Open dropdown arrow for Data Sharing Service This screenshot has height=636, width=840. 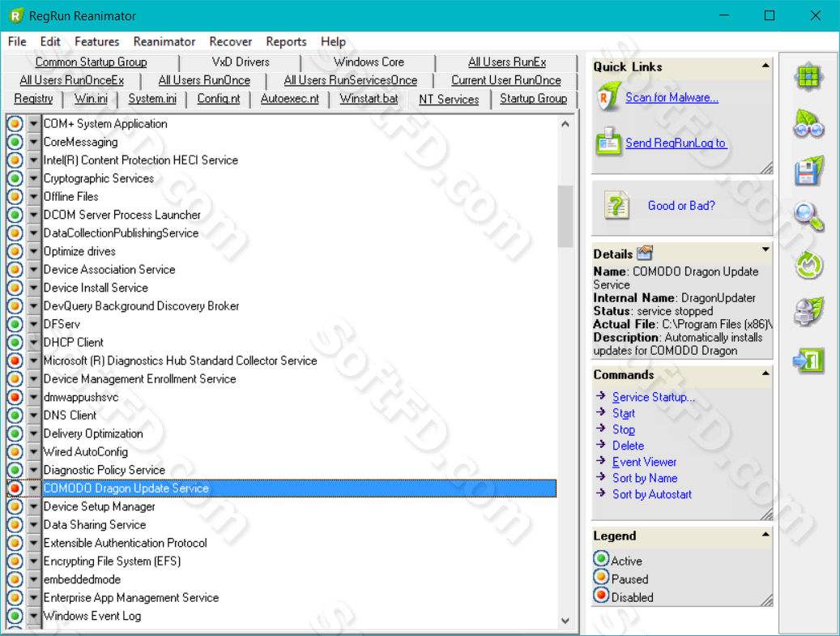(34, 524)
